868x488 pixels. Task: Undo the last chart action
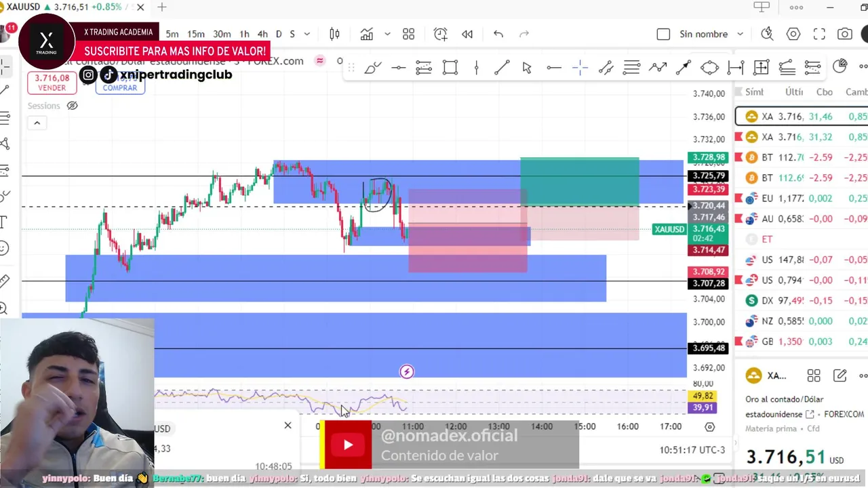click(x=498, y=34)
